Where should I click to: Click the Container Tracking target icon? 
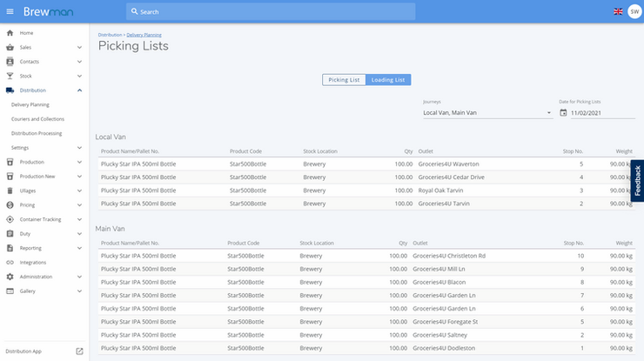10,219
